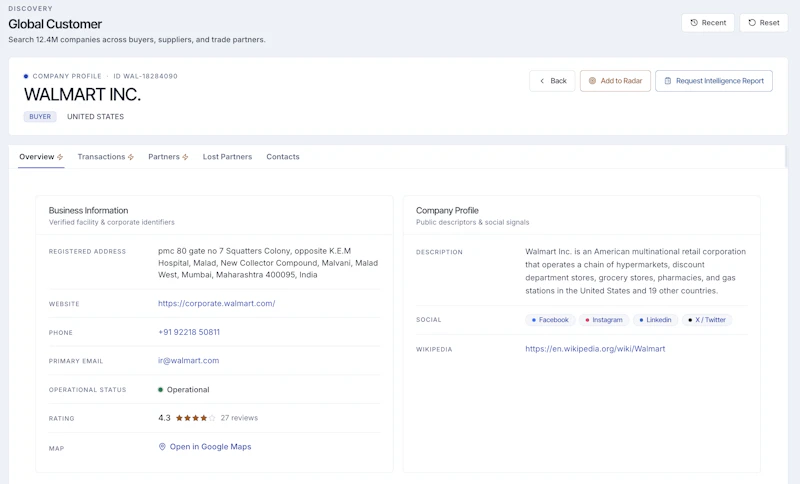
Task: Click the radar icon in Add to Radar
Action: tap(592, 81)
